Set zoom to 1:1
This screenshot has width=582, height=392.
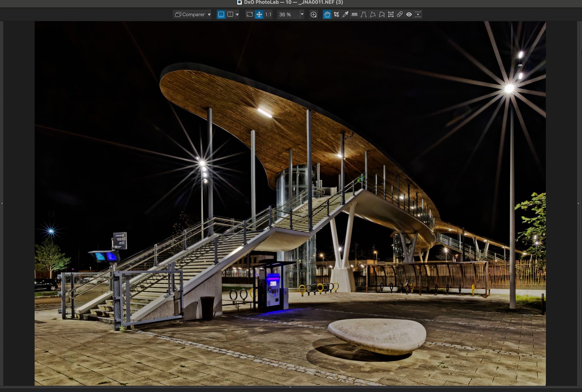pyautogui.click(x=268, y=15)
